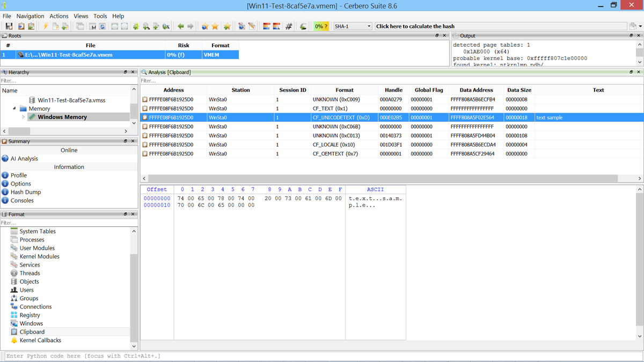Click the globe with star toolbar icon

(x=205, y=26)
